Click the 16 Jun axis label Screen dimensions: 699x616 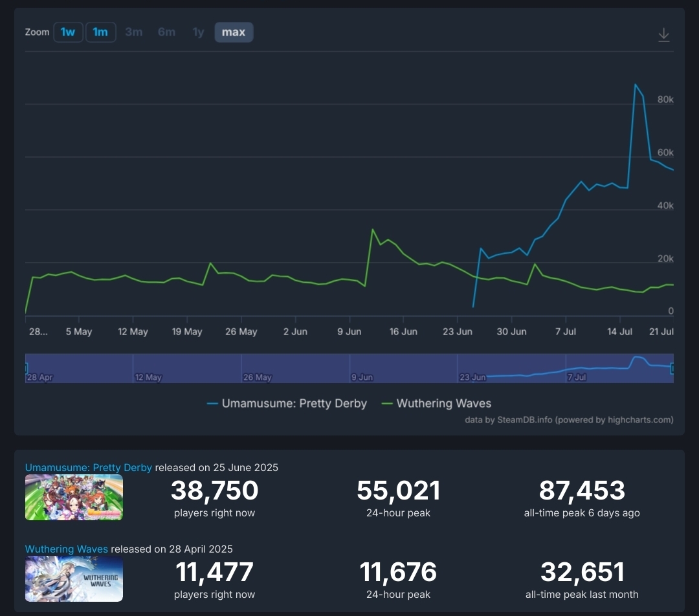[403, 332]
